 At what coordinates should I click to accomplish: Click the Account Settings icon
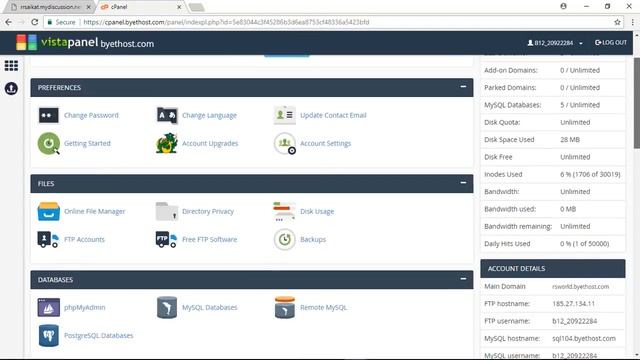[x=285, y=144]
